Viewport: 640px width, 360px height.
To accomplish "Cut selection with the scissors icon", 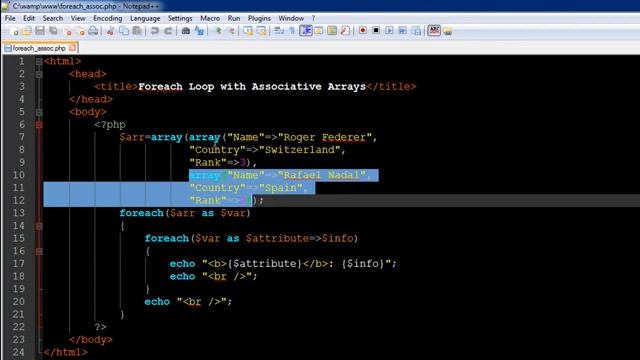I will pos(110,31).
